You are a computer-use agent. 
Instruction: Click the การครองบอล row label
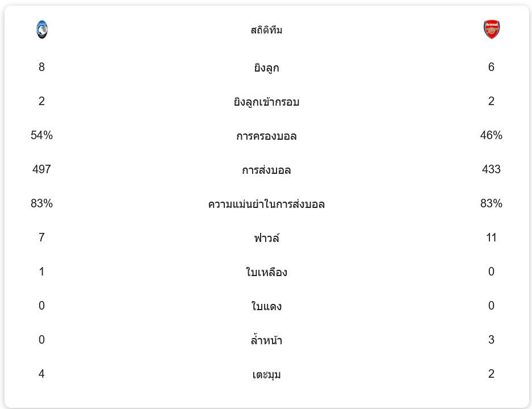pyautogui.click(x=266, y=136)
